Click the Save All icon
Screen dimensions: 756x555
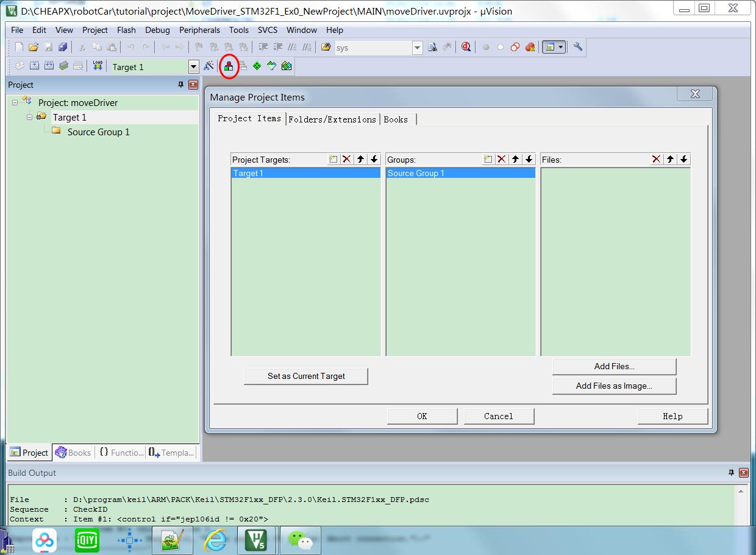(63, 47)
